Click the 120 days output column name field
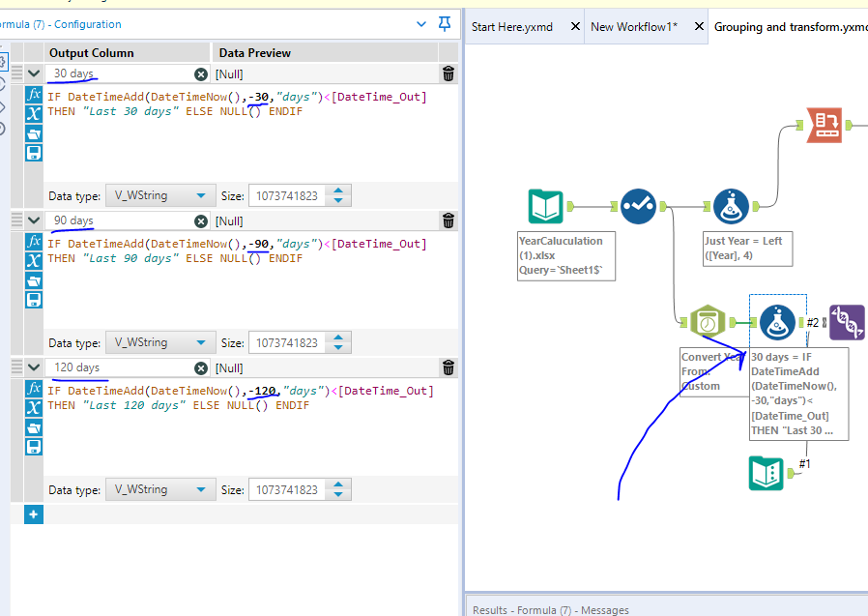This screenshot has width=868, height=616. click(116, 367)
